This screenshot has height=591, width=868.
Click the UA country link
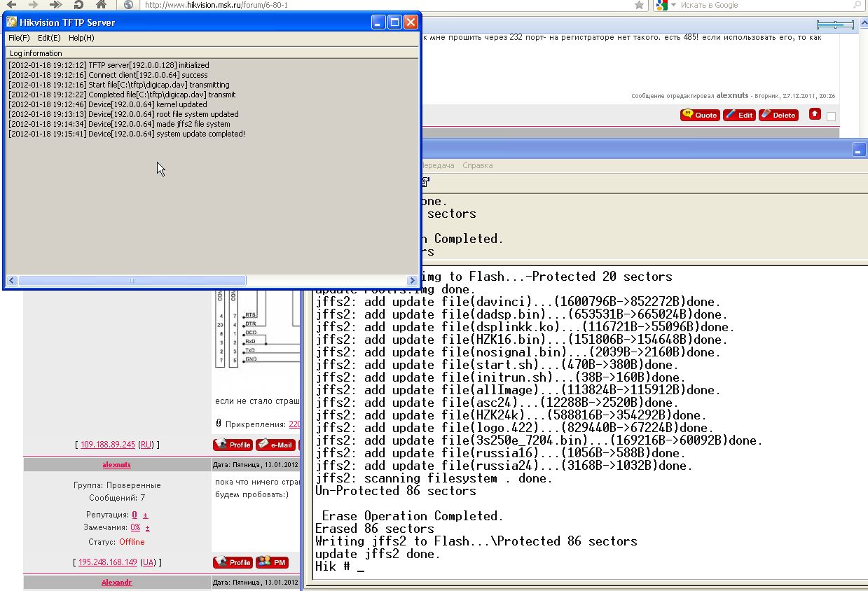(149, 562)
